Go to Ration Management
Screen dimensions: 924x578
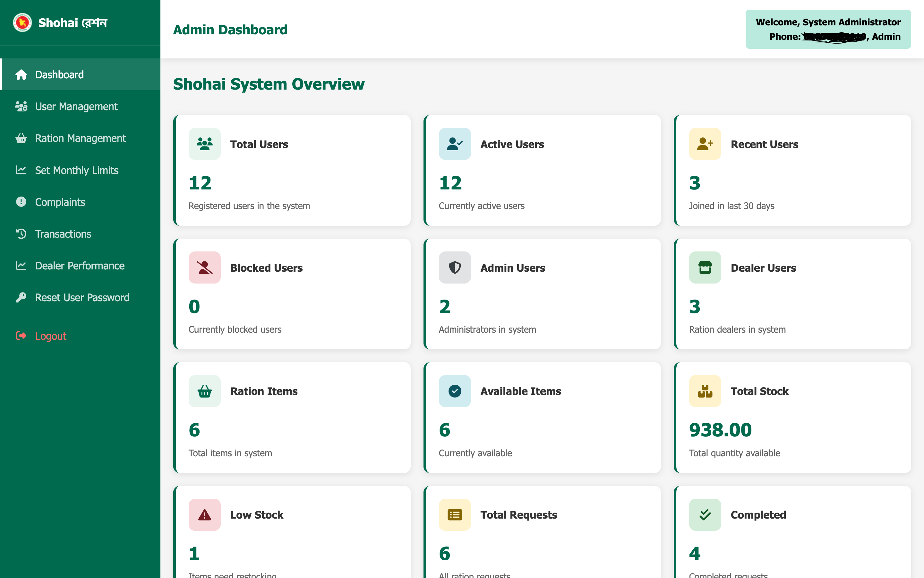[x=80, y=138]
